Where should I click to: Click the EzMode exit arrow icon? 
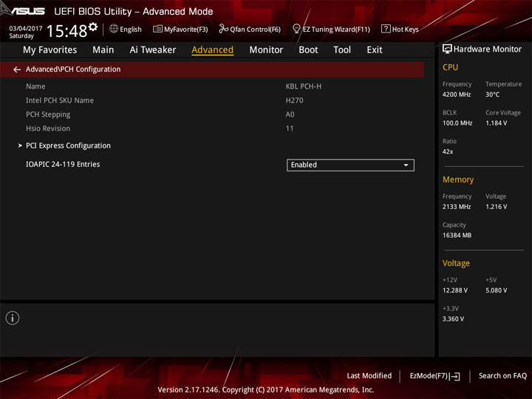click(455, 376)
